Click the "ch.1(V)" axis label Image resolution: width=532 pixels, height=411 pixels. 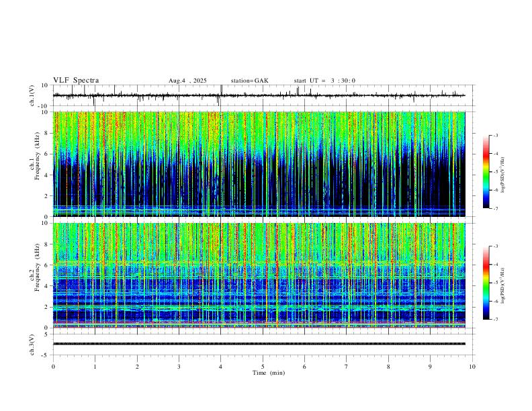[32, 95]
